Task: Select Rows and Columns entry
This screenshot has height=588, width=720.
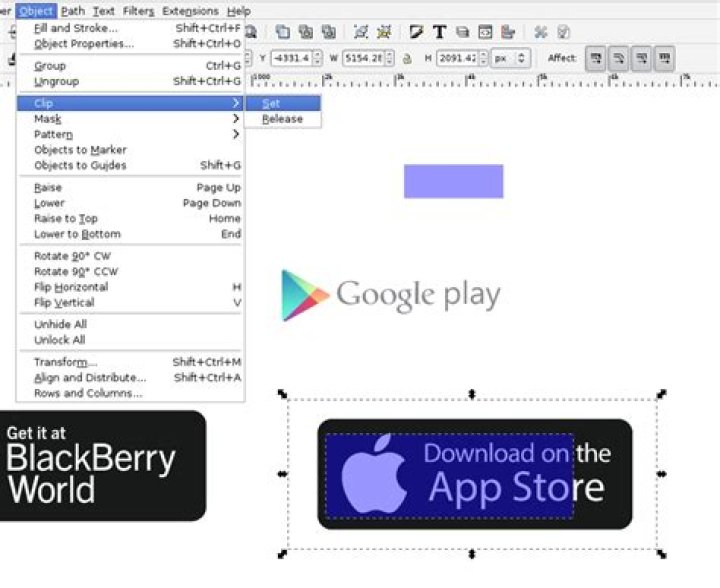Action: 129,393
